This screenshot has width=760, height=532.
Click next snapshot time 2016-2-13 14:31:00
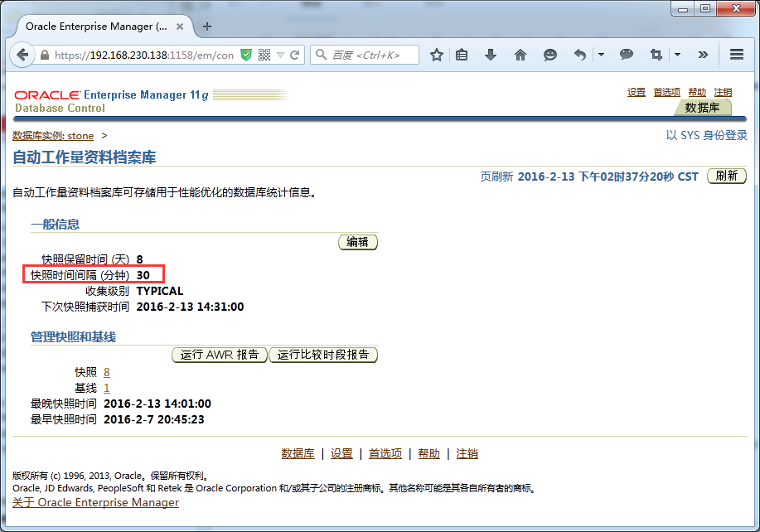coord(190,307)
